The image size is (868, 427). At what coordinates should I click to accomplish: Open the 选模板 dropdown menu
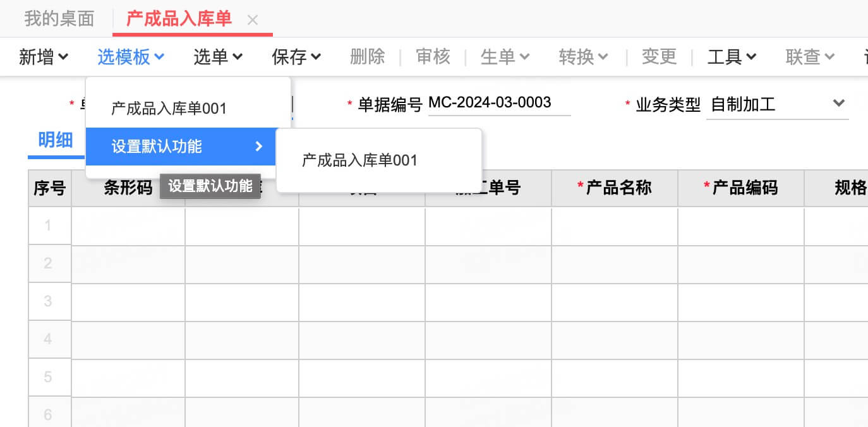pos(131,57)
